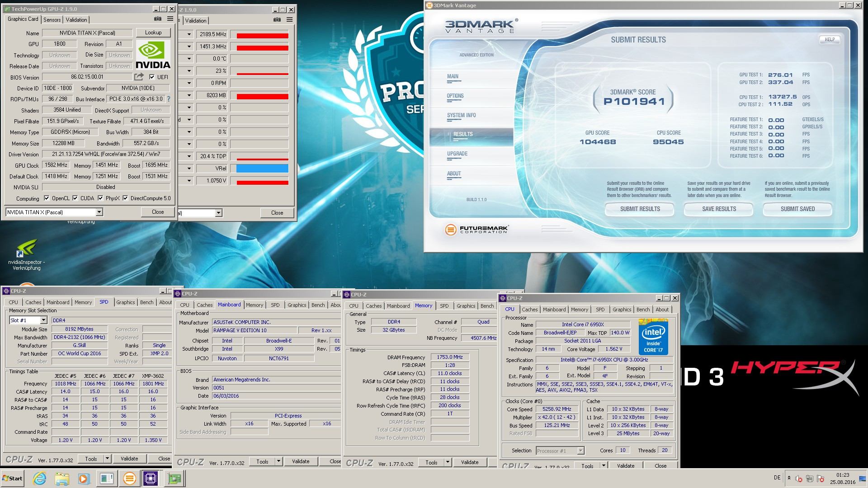The width and height of the screenshot is (868, 488).
Task: Select SYSTEM INFO in 3DMark sidebar
Action: (462, 115)
